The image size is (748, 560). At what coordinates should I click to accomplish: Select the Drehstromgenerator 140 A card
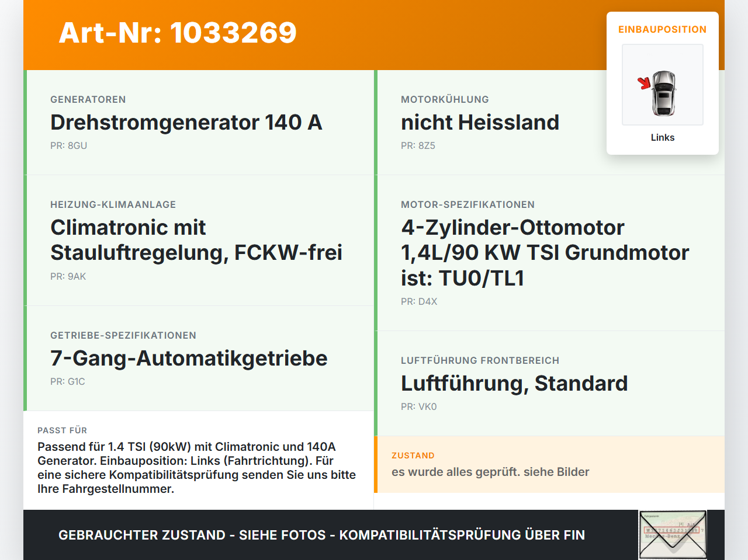coord(199,123)
